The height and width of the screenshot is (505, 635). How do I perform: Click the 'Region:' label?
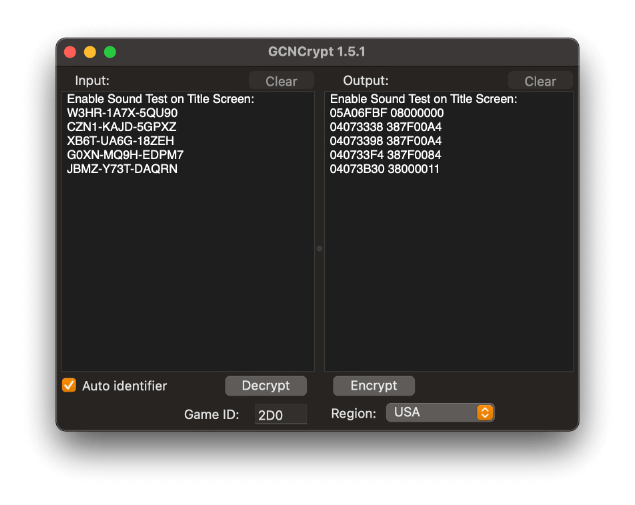354,413
